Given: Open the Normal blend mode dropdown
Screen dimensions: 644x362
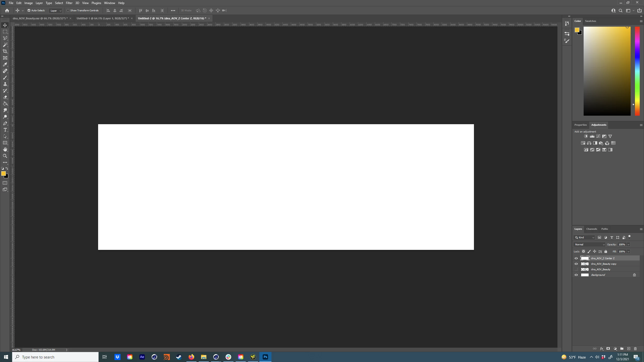Looking at the screenshot, I should pos(589,245).
